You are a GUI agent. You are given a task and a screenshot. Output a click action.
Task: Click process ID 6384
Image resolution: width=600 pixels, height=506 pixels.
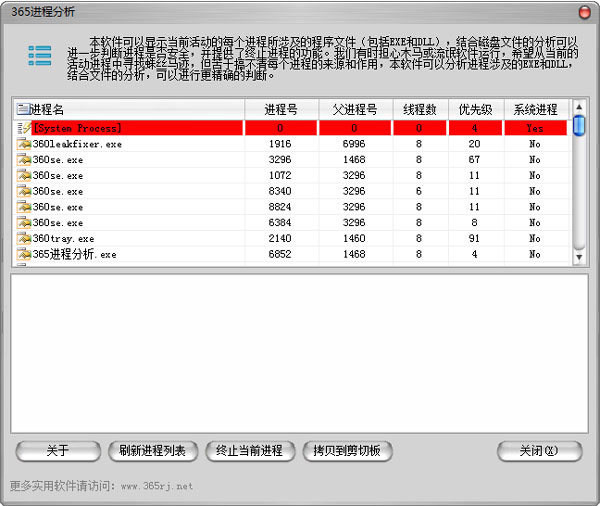[x=280, y=222]
